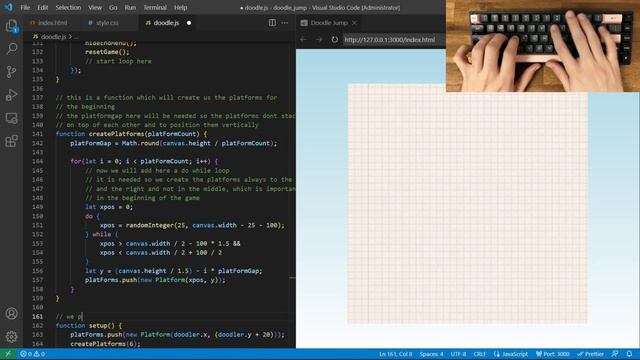The image size is (640, 360).
Task: Change indentation via Spaces: 4
Action: [431, 354]
